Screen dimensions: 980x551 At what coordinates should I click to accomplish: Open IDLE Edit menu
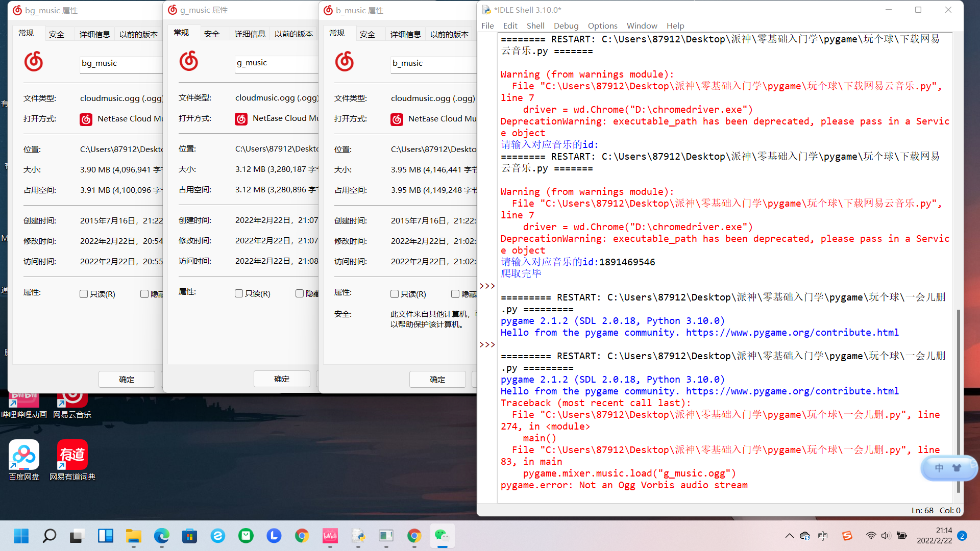510,26
